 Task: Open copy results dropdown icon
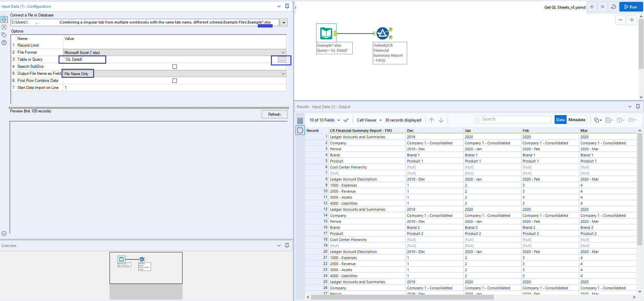598,120
